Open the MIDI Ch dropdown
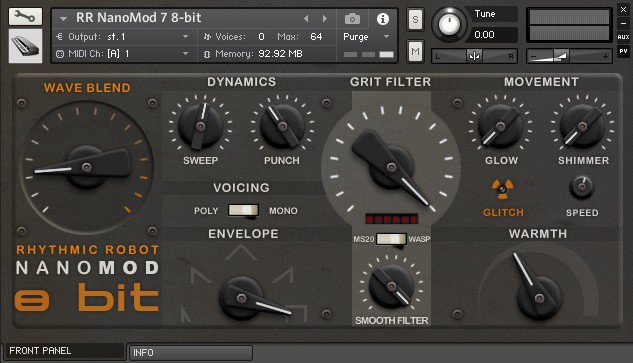 [123, 54]
